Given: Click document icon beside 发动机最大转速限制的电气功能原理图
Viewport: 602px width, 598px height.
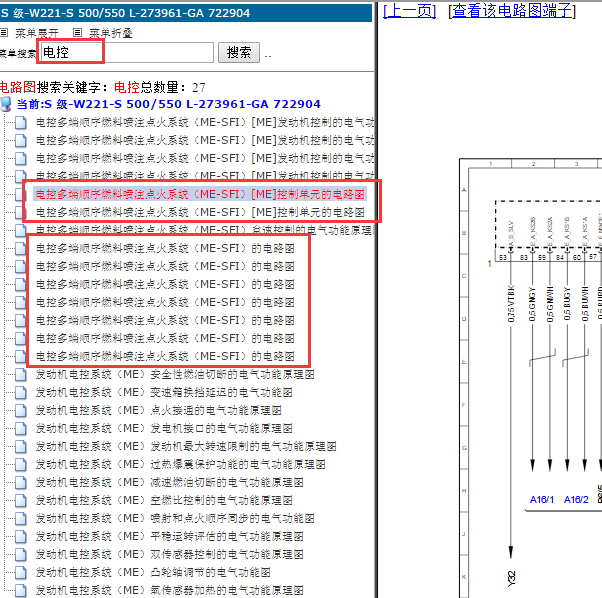Looking at the screenshot, I should click(20, 446).
